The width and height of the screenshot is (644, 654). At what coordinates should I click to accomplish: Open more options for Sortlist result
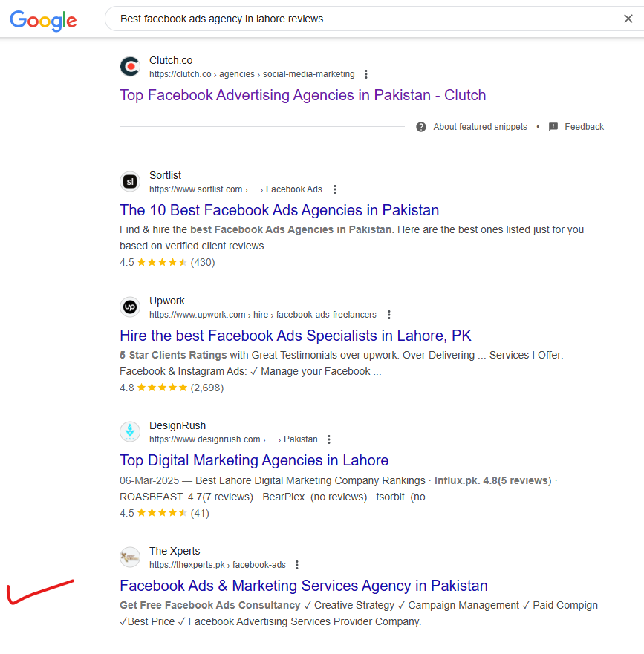click(x=335, y=189)
